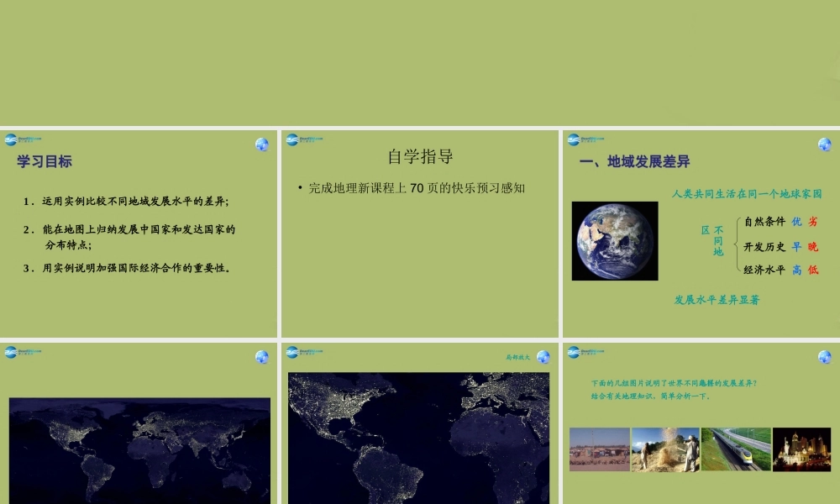The image size is (840, 504).
Task: Click objective 1 运用实例比较不同地域发展水平的差异
Action: coord(127,202)
